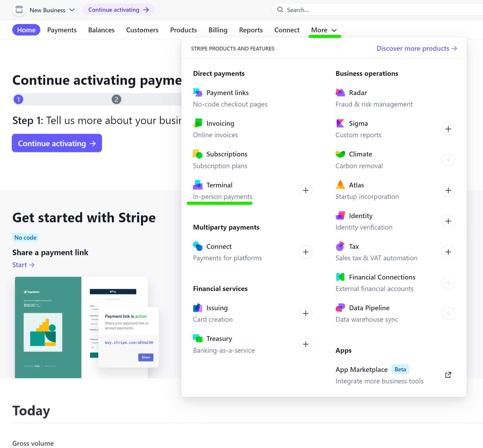Pin Issuing with its plus button
This screenshot has height=448, width=483.
(305, 313)
